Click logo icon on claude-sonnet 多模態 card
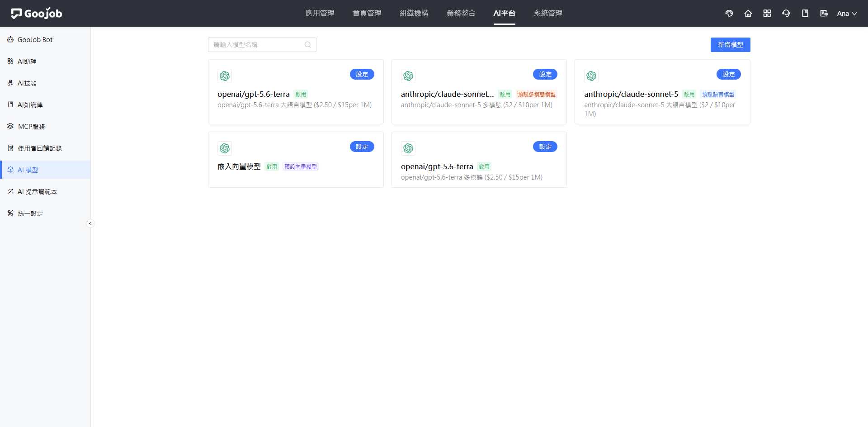 [408, 76]
